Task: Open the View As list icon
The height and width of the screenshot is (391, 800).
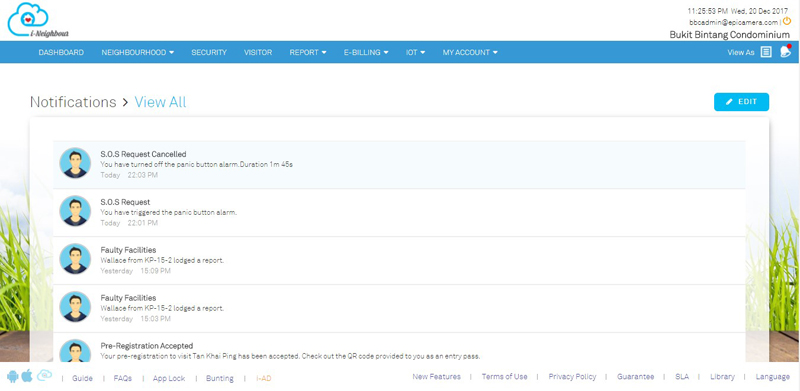Action: (766, 52)
